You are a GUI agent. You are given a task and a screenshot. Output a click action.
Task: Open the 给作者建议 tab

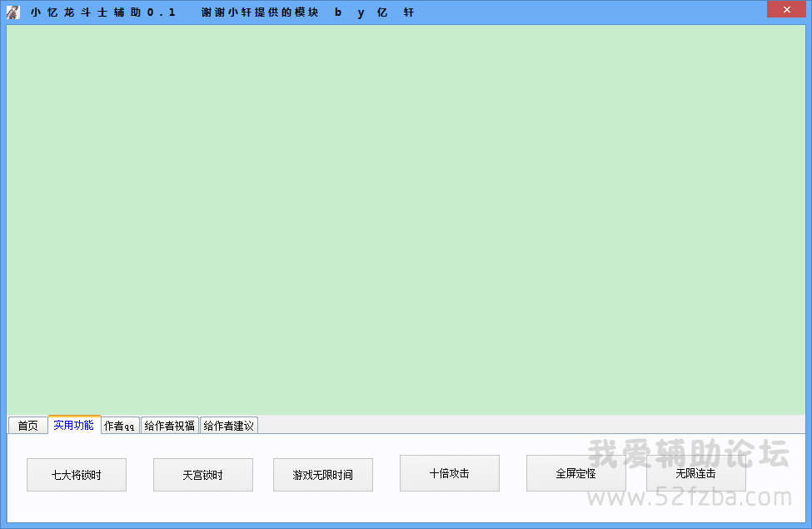229,426
